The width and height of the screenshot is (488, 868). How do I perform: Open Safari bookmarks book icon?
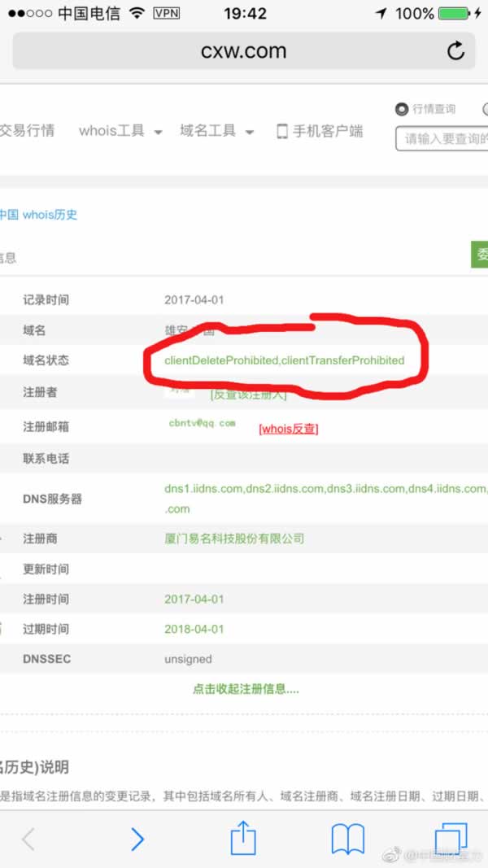(347, 839)
